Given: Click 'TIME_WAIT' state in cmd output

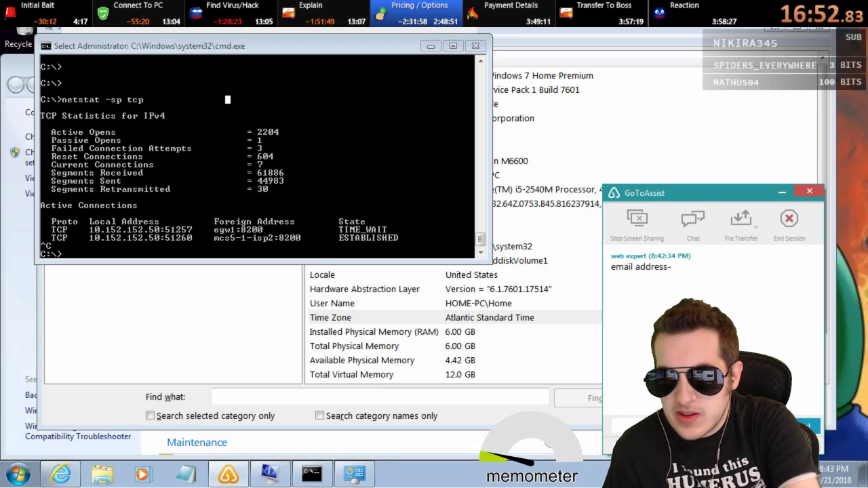Looking at the screenshot, I should pyautogui.click(x=363, y=230).
